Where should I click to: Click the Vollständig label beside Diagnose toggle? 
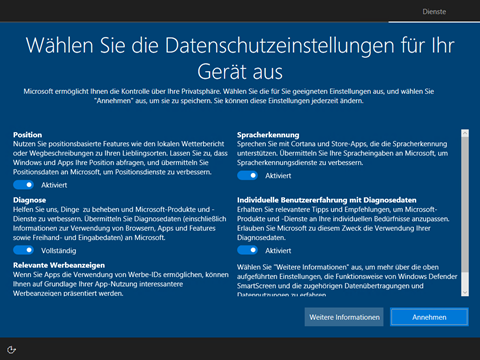point(59,251)
